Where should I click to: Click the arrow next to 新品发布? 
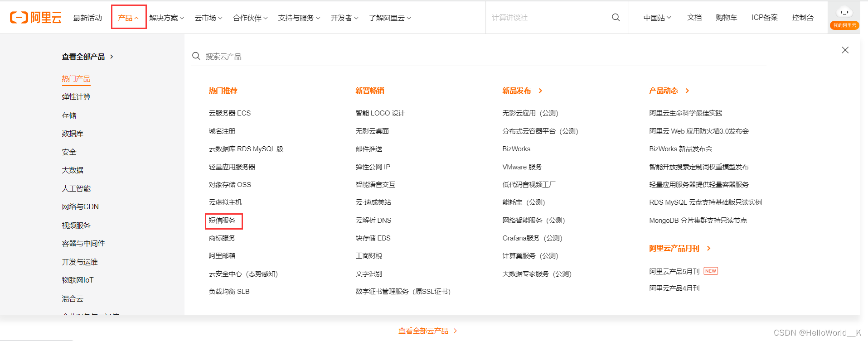tap(540, 91)
